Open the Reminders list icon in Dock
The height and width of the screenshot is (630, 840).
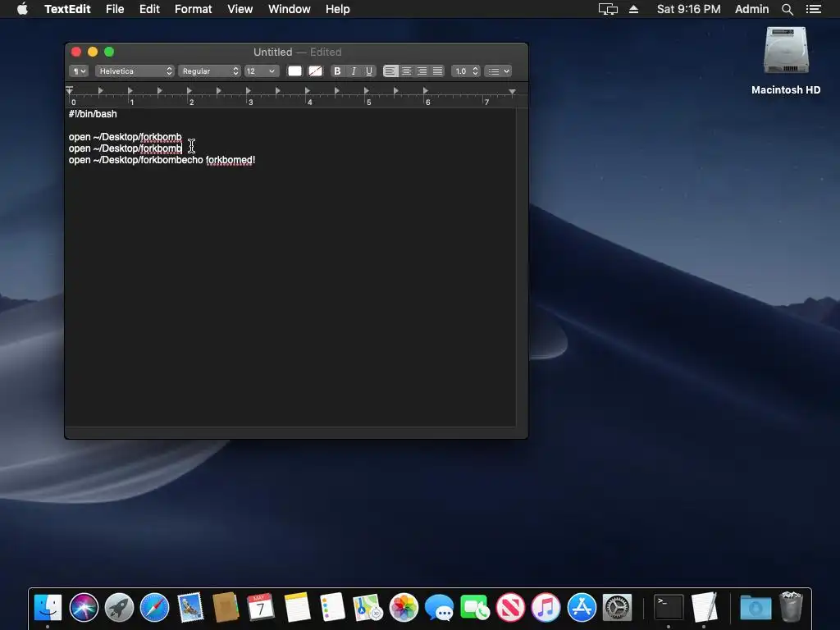[x=332, y=608]
